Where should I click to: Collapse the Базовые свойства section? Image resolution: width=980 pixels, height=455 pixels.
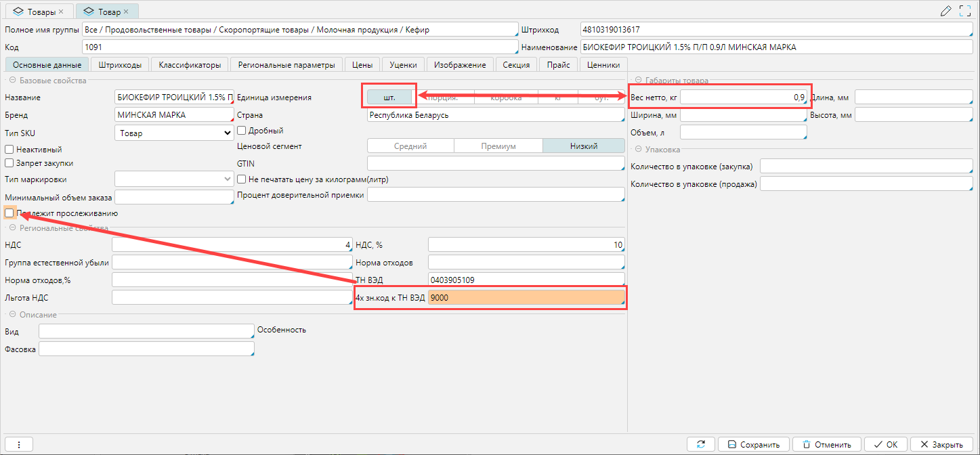pyautogui.click(x=12, y=81)
